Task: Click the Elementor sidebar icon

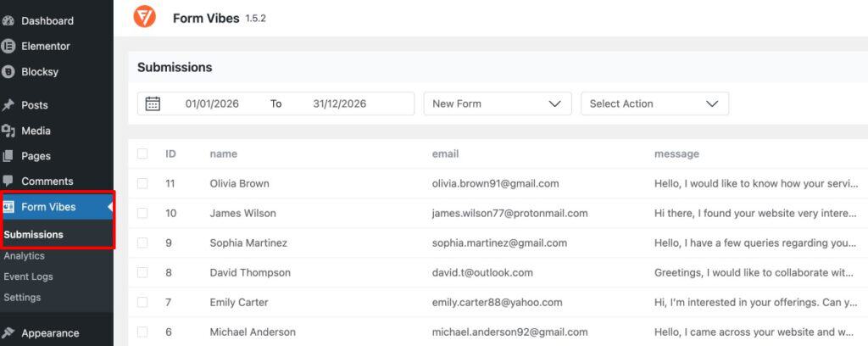Action: pyautogui.click(x=8, y=47)
